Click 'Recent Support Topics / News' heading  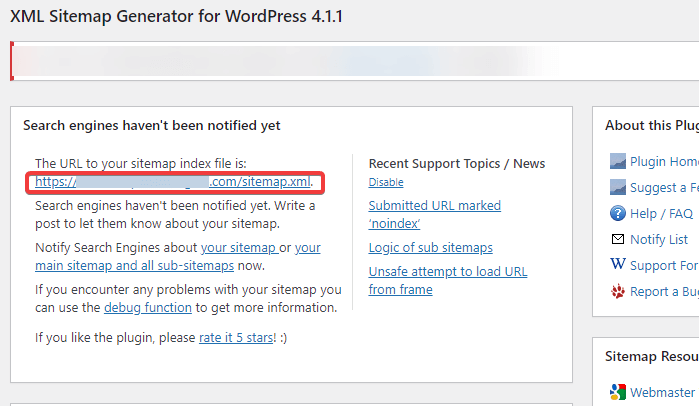tap(457, 164)
